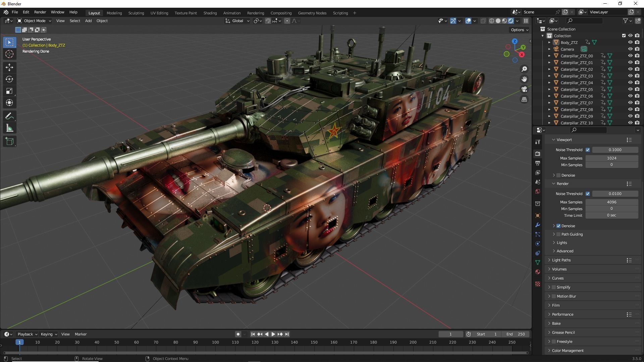
Task: Click the Max Samples 4096 field
Action: [612, 202]
